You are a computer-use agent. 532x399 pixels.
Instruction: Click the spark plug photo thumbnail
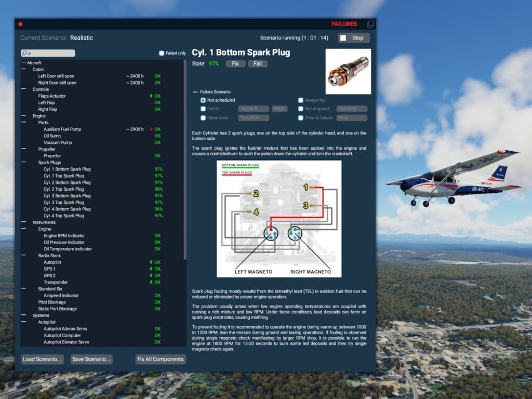click(x=348, y=71)
